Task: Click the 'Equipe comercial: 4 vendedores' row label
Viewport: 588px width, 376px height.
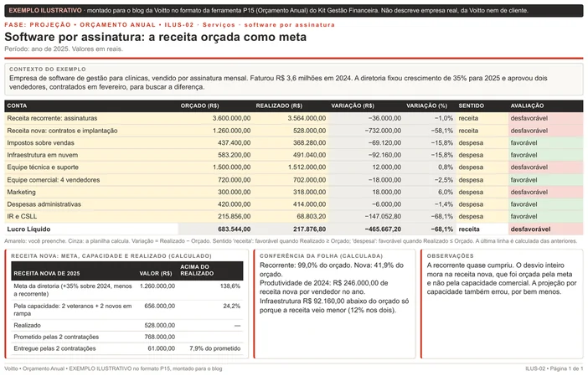Action: coord(54,180)
